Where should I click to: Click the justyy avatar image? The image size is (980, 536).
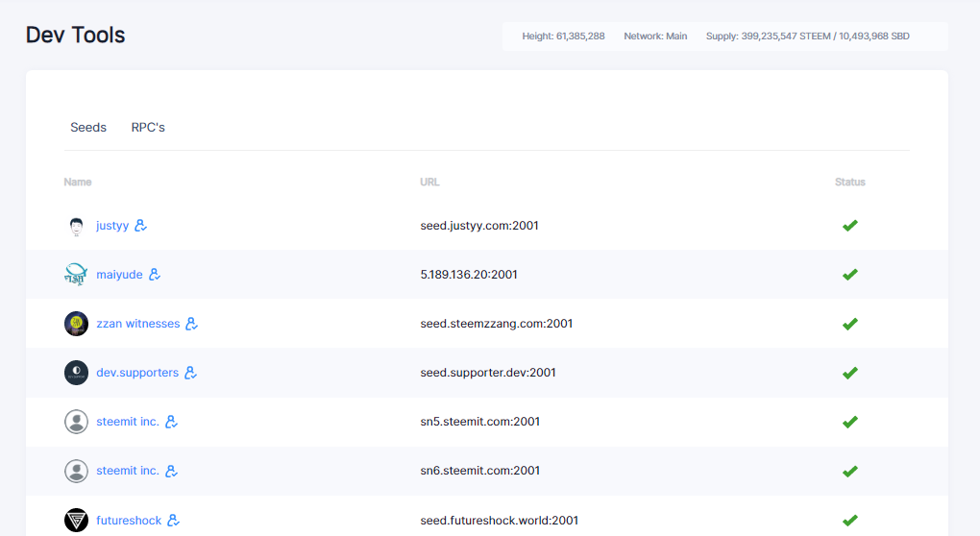76,226
